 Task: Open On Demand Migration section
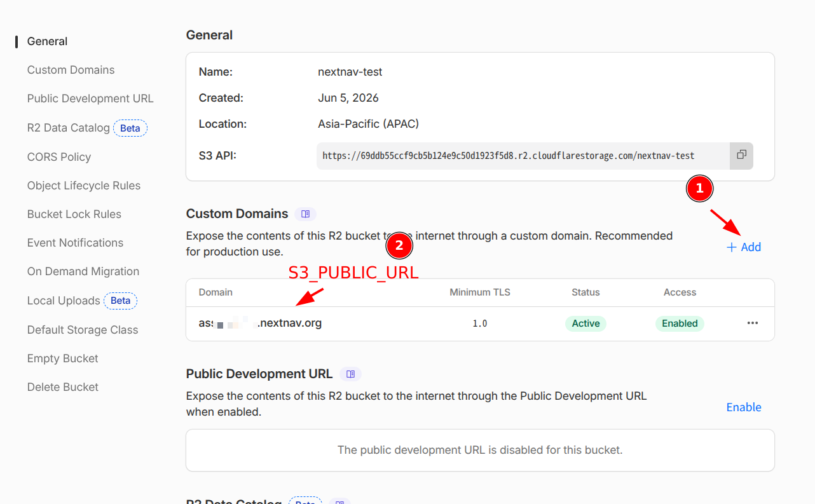(83, 271)
